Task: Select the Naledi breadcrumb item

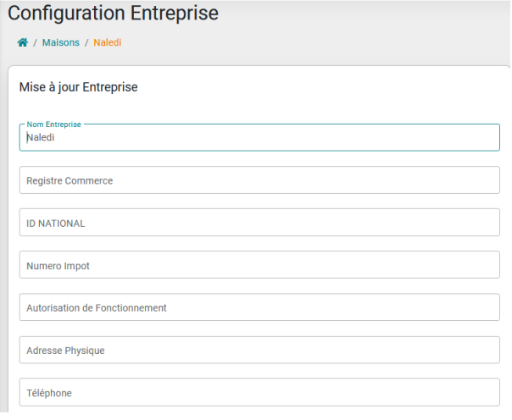Action: coord(108,42)
